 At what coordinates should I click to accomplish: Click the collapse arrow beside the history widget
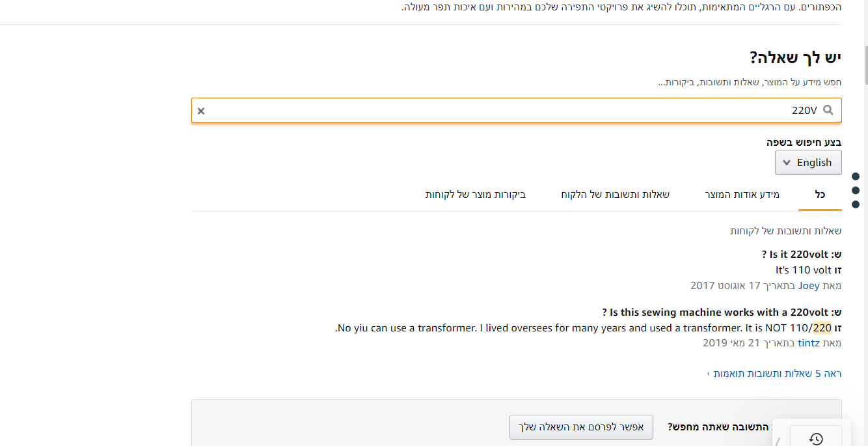[778, 441]
